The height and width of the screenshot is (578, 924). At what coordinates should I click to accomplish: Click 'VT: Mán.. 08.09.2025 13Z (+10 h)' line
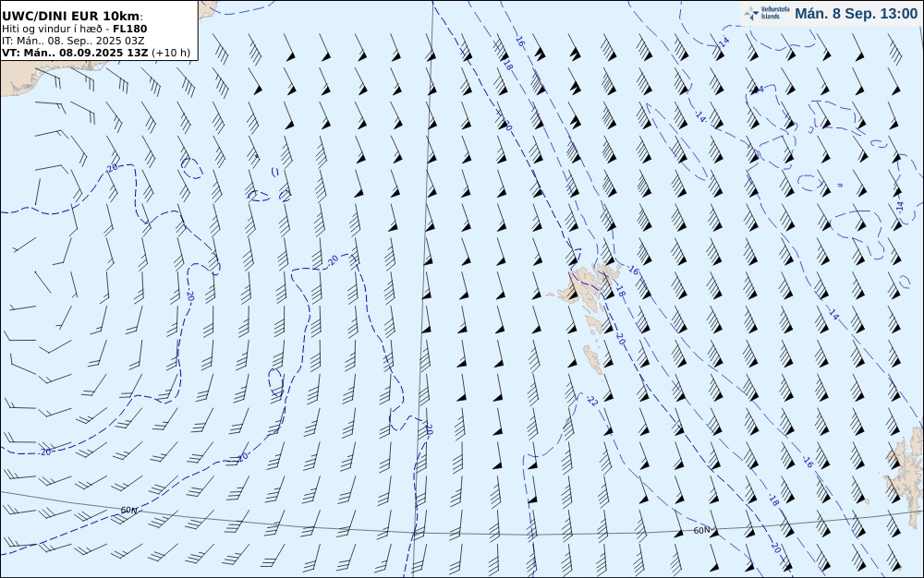tap(96, 53)
